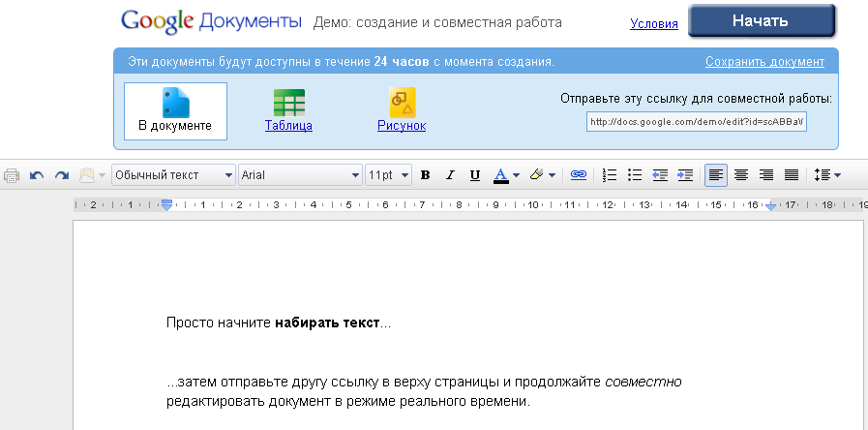Toggle bold formatting

coord(425,175)
